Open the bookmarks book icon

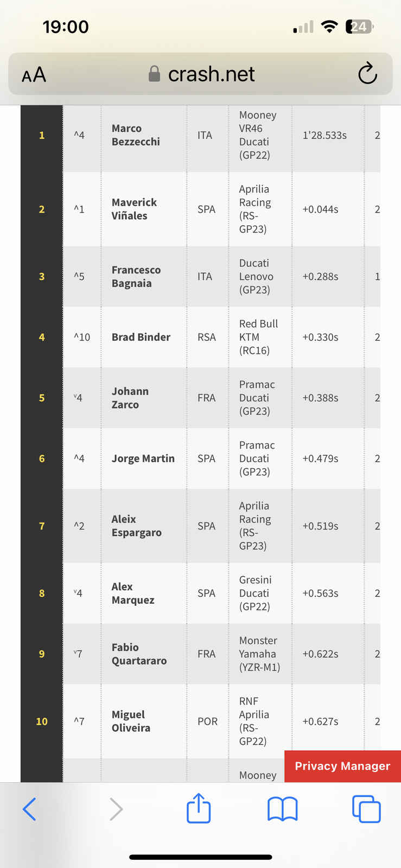pos(283,809)
